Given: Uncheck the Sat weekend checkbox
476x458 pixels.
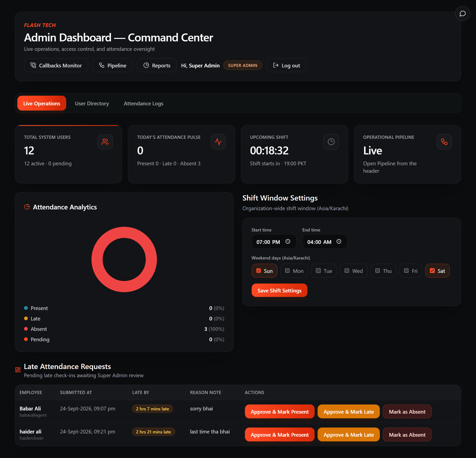Looking at the screenshot, I should (432, 271).
